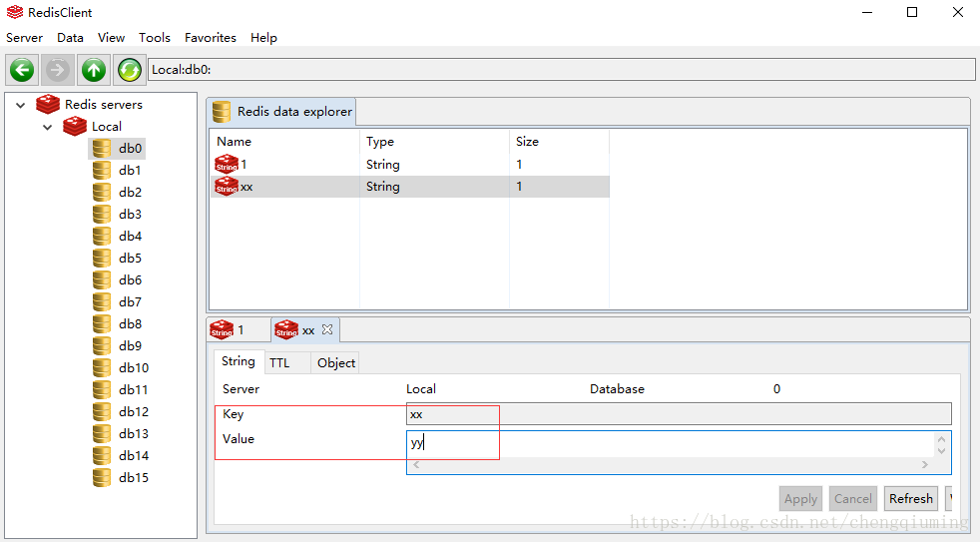Select the db12 database icon
980x542 pixels.
tap(101, 411)
